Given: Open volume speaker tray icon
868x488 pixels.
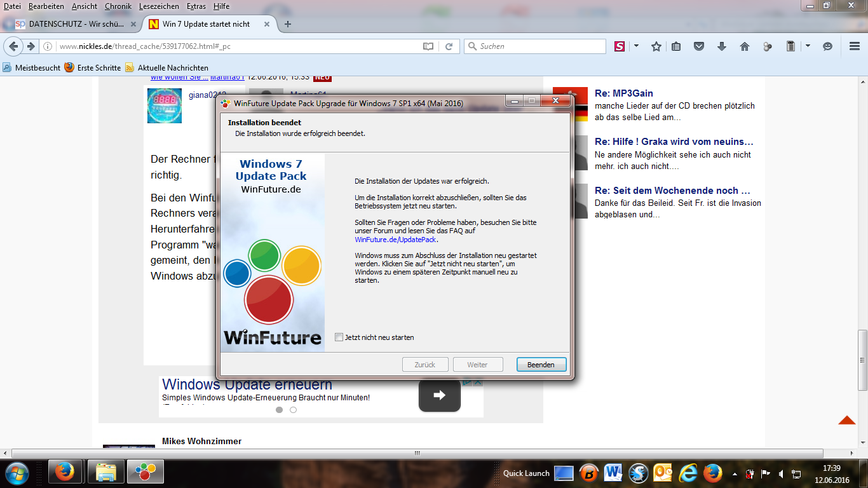Looking at the screenshot, I should pyautogui.click(x=780, y=473).
